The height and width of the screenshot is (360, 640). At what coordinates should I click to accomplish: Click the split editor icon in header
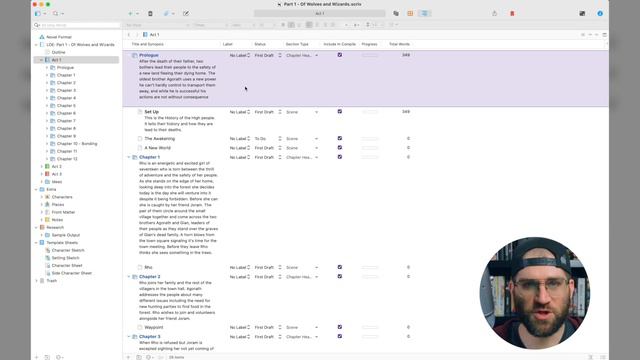tap(604, 35)
